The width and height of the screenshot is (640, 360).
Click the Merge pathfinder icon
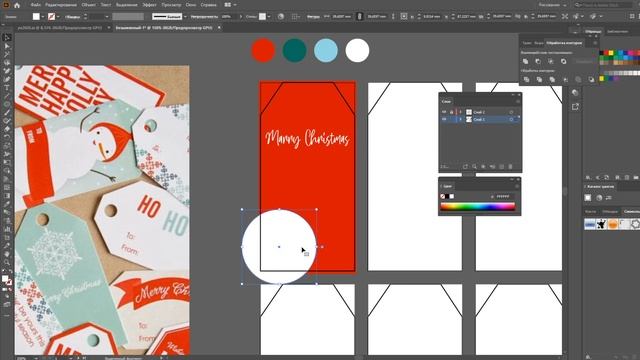(x=552, y=79)
